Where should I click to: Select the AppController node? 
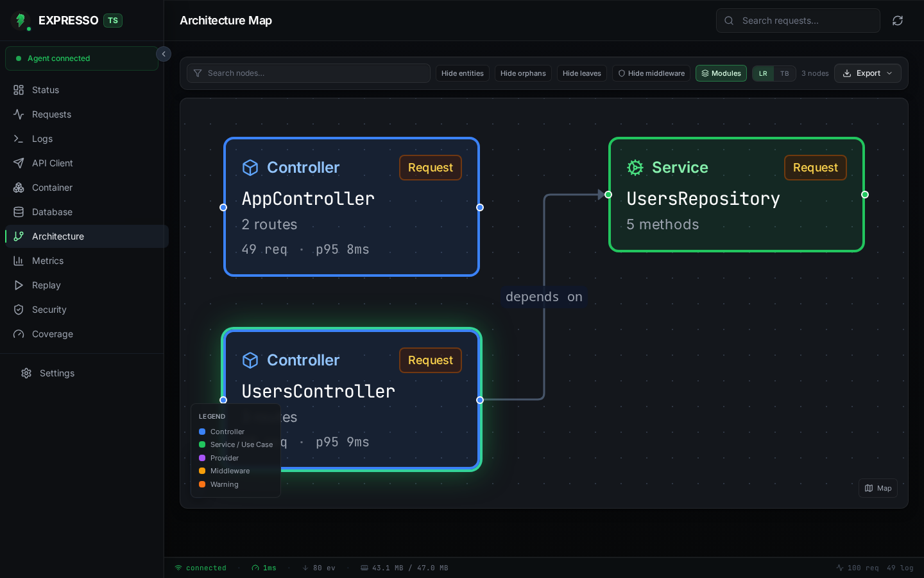(x=352, y=207)
